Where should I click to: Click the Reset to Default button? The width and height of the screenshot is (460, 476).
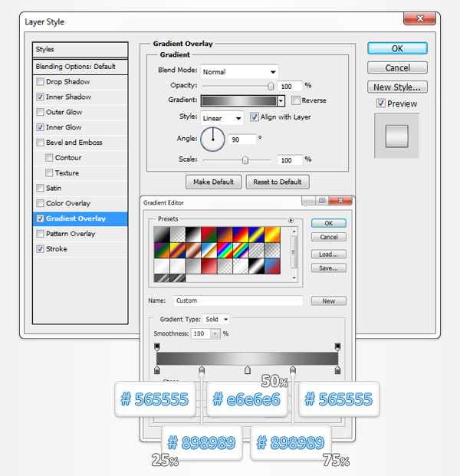click(x=278, y=182)
